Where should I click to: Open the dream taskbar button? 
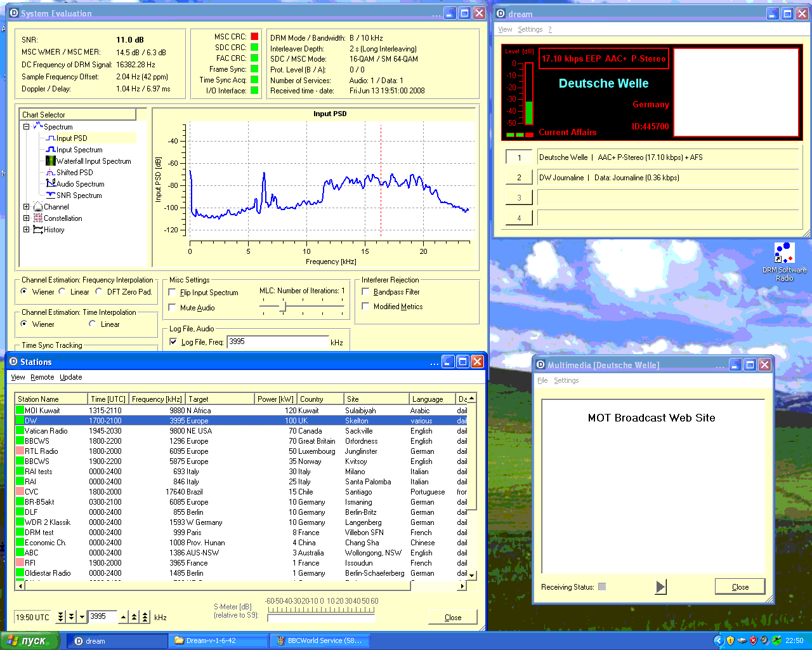117,640
